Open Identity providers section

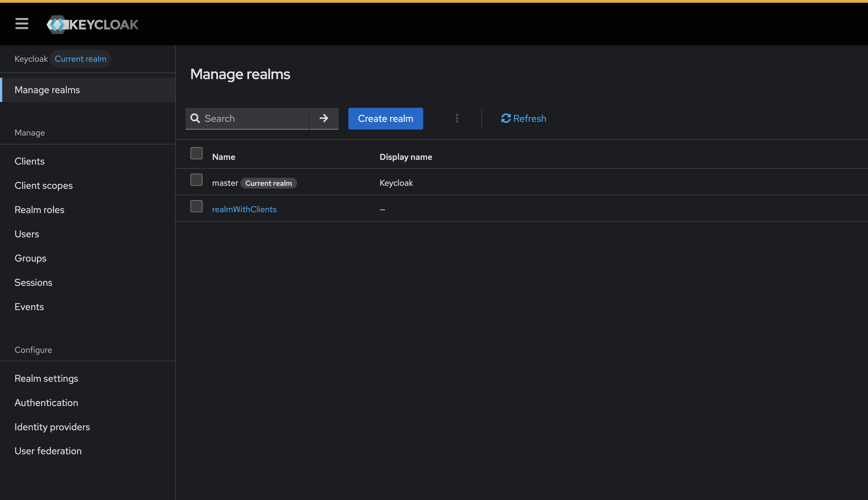[x=52, y=427]
